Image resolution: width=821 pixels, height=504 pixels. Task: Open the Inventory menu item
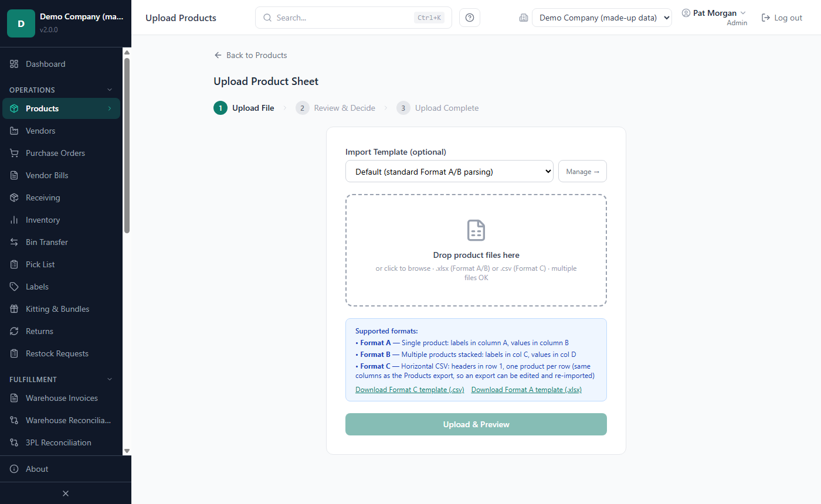coord(61,220)
